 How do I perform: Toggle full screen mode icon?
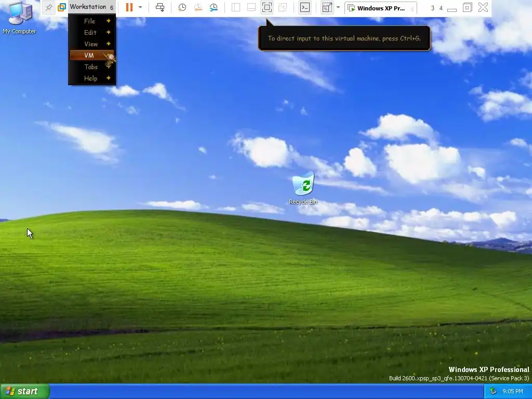267,7
